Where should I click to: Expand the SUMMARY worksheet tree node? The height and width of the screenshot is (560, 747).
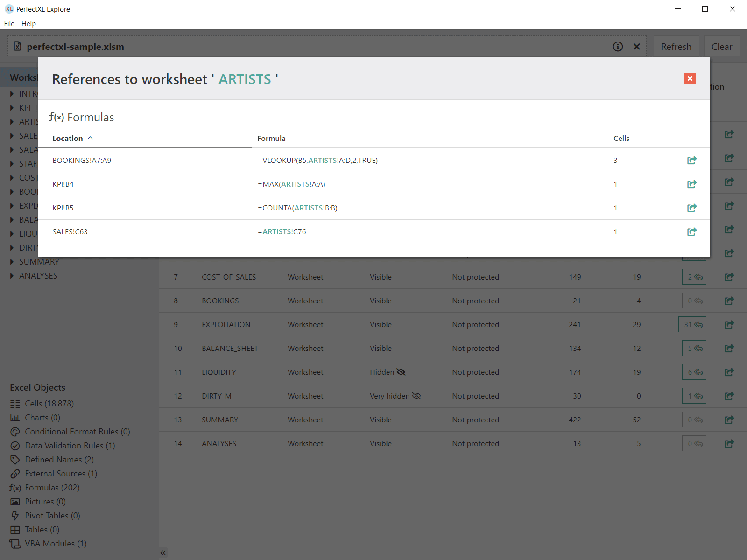pyautogui.click(x=12, y=262)
